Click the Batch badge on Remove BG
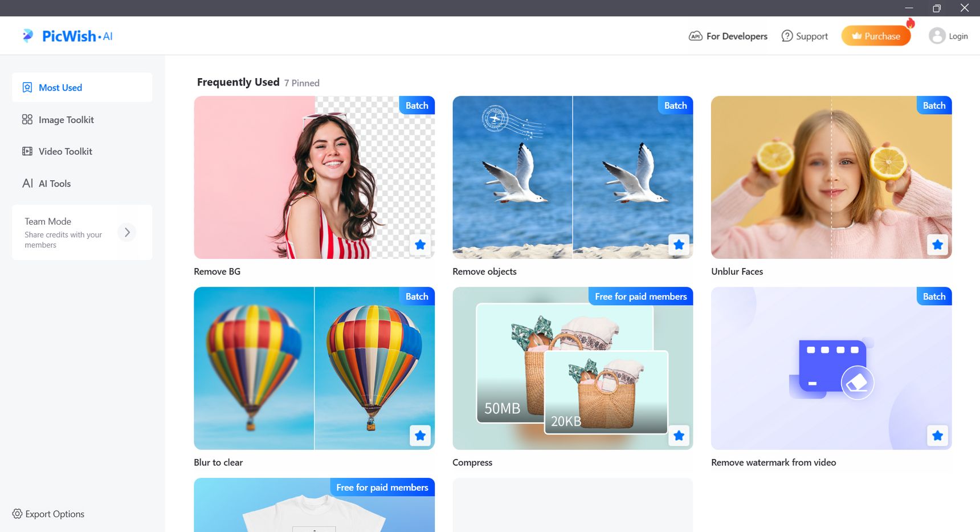Image resolution: width=980 pixels, height=532 pixels. pos(416,105)
